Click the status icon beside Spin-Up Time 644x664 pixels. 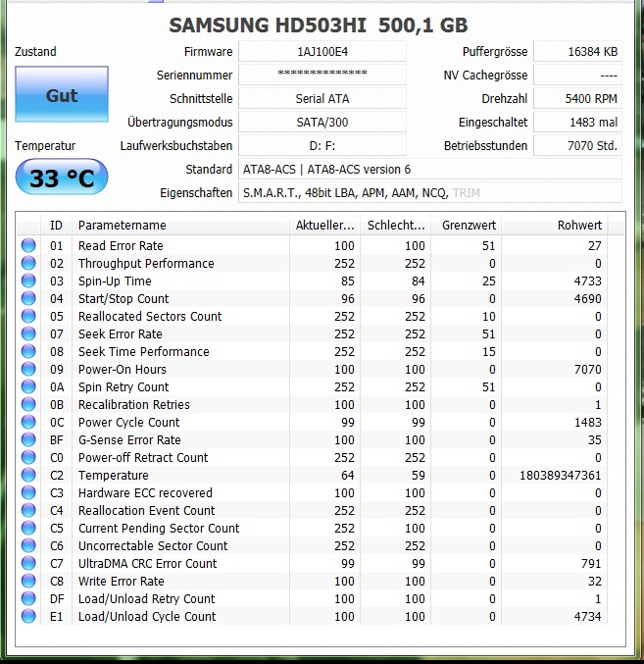[x=28, y=281]
